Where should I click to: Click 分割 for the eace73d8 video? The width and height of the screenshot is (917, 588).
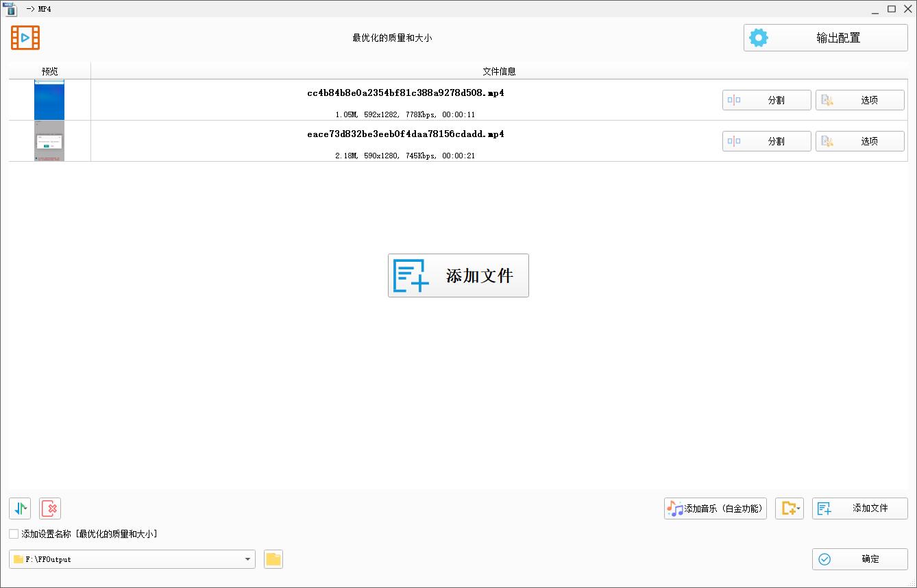coord(766,141)
